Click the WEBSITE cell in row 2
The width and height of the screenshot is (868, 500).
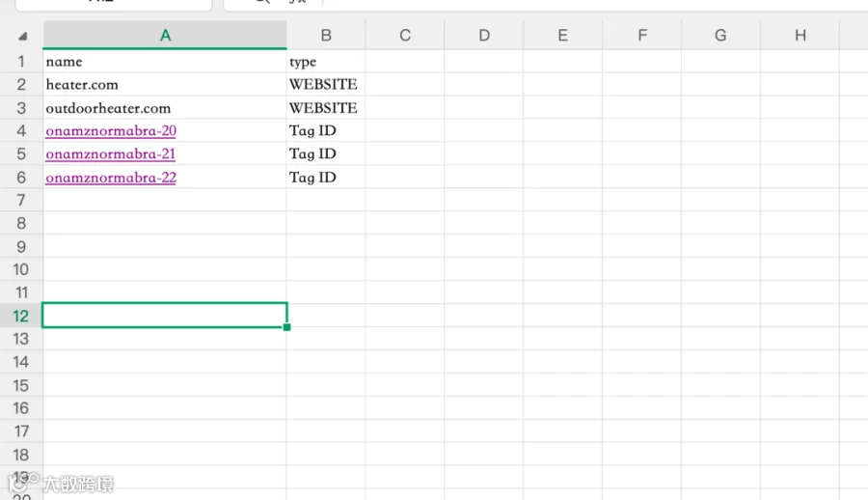(326, 84)
